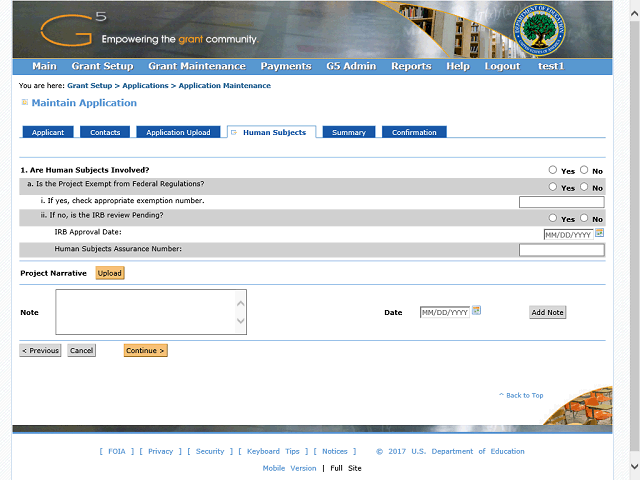Screen dimensions: 640x480
Task: Click the page scrollbar up arrow
Action: 634,13
